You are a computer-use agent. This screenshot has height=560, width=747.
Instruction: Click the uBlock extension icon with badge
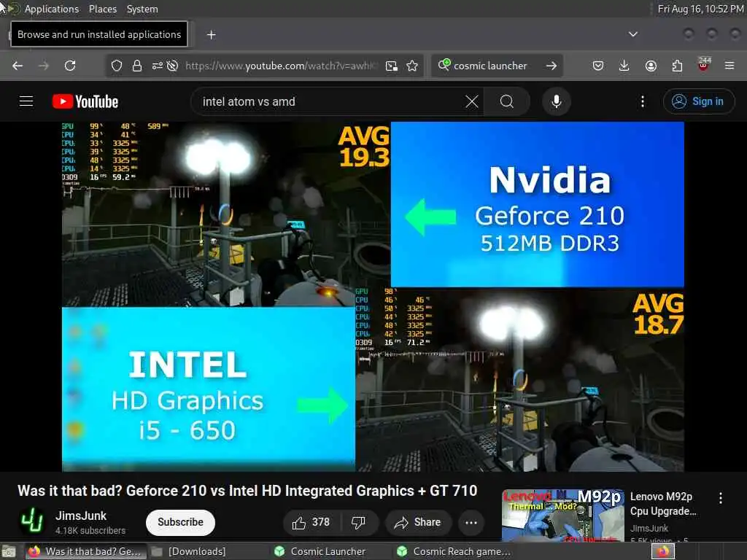coord(704,64)
